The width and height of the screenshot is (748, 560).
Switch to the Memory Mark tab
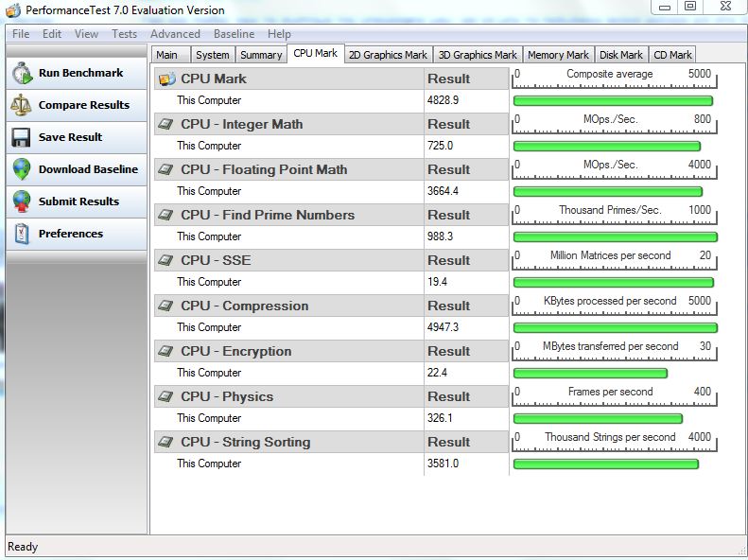click(x=558, y=55)
